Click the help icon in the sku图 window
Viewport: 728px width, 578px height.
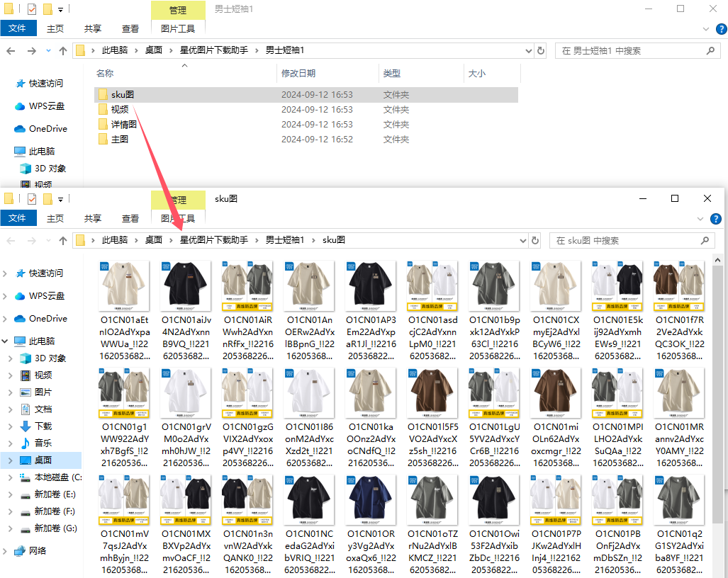pos(715,218)
